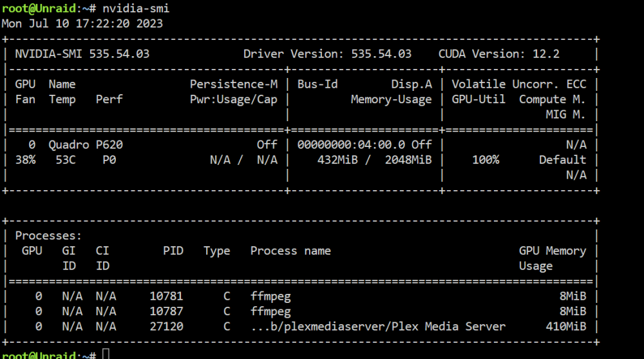Screen dimensions: 644x359
Task: Click the Default compute mode text
Action: [x=563, y=160]
